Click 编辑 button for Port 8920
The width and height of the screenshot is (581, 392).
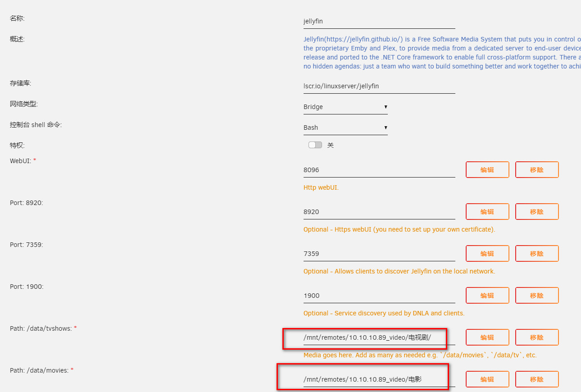coord(487,212)
